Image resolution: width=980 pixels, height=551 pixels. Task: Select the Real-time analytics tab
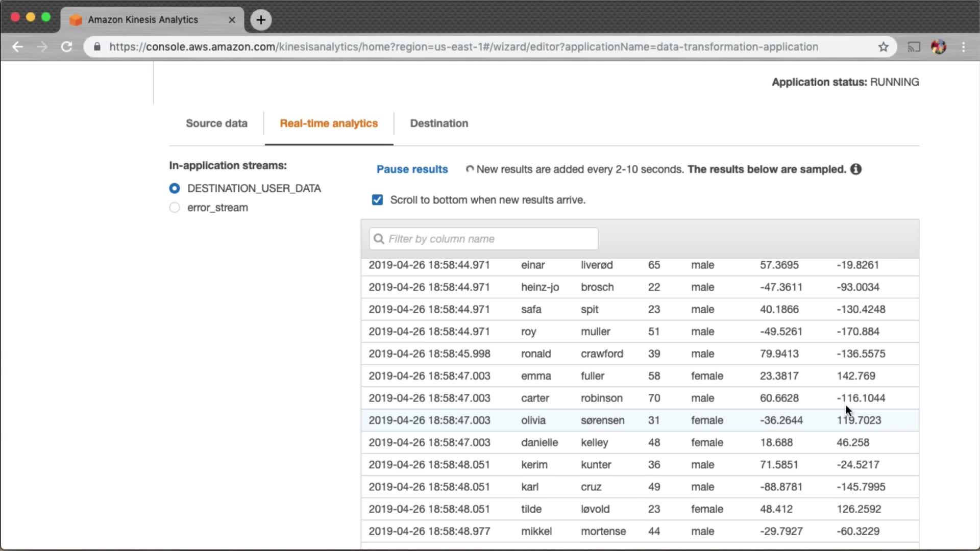(329, 123)
